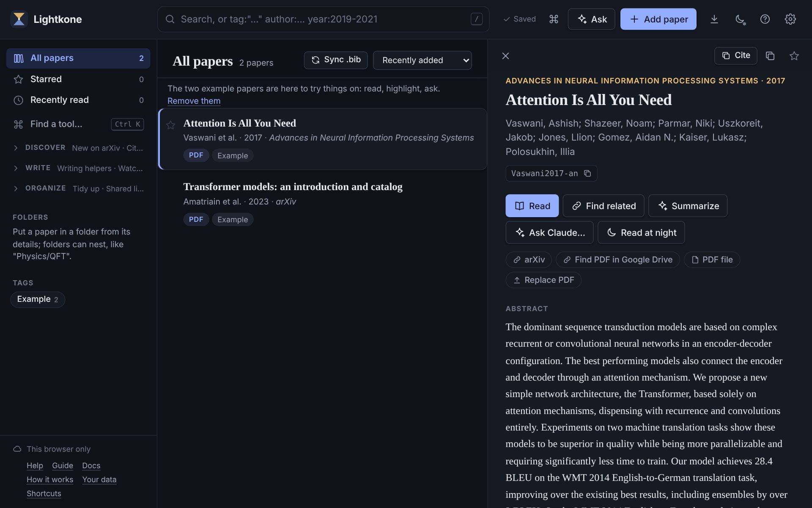Screen dimensions: 812x508
Task: Click Find related button
Action: click(604, 206)
